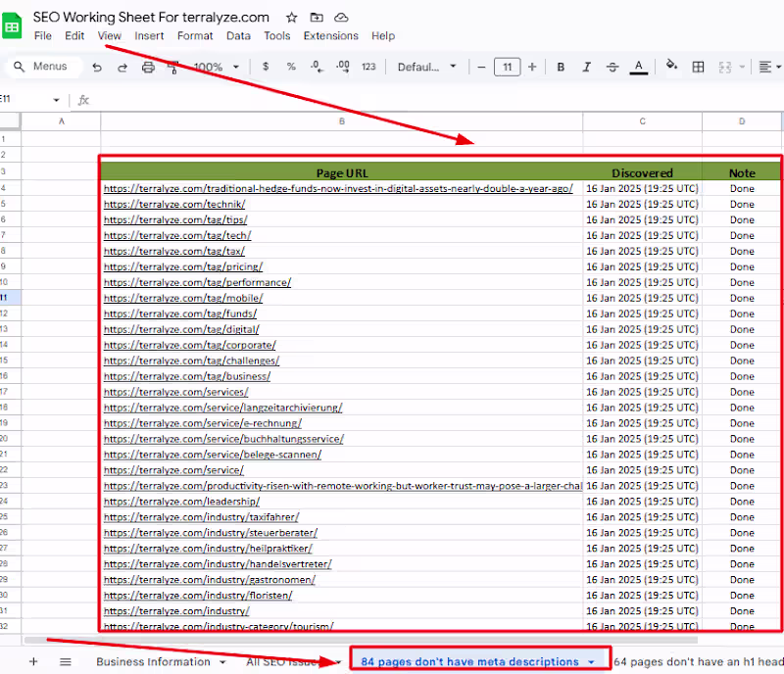The height and width of the screenshot is (674, 784).
Task: Increase font size with plus
Action: pyautogui.click(x=532, y=67)
